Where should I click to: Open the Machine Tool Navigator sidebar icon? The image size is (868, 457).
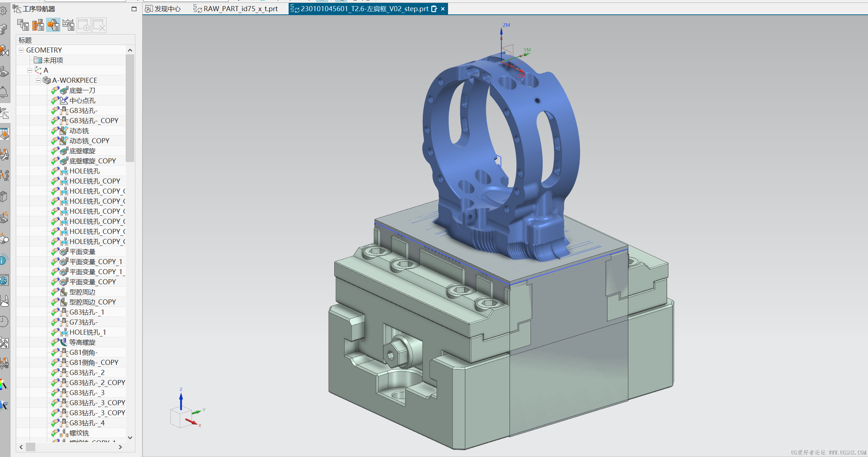click(4, 155)
